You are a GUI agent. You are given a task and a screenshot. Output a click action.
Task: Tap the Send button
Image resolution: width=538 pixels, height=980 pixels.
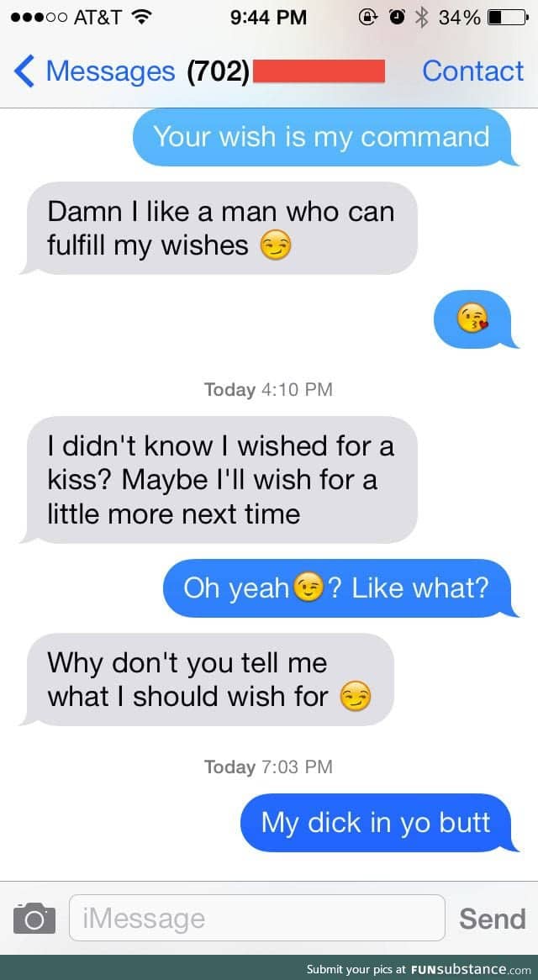(x=493, y=918)
